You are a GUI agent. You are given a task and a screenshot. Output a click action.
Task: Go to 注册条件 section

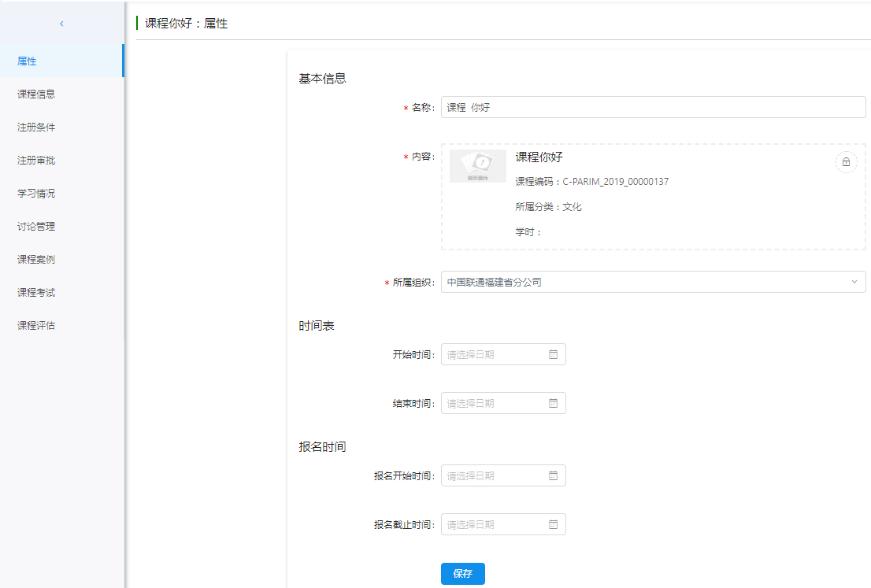click(36, 128)
